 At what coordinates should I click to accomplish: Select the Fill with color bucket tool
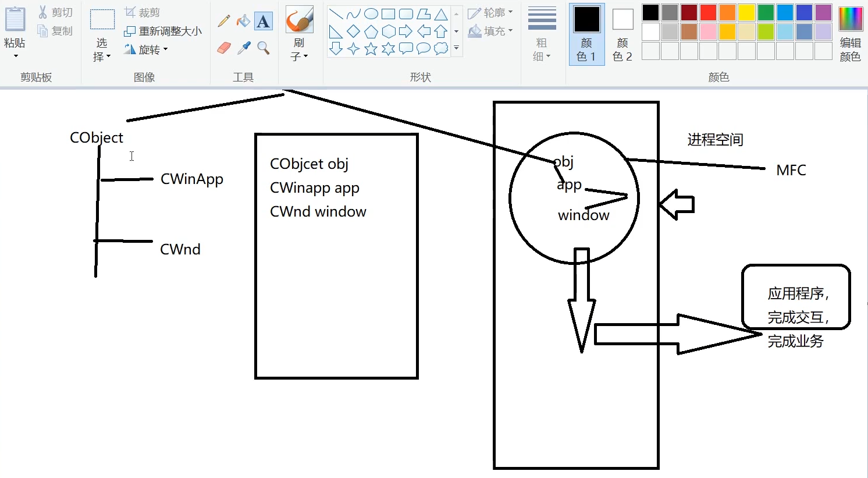tap(244, 22)
